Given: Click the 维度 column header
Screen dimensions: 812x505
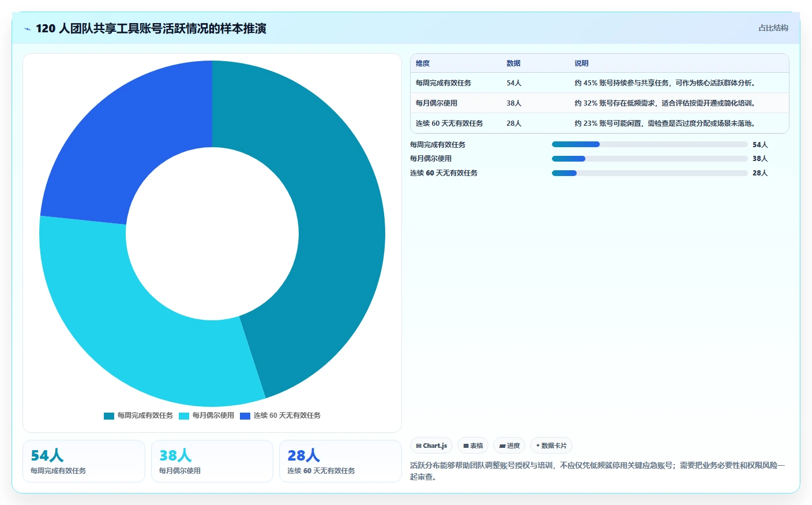Looking at the screenshot, I should (423, 63).
